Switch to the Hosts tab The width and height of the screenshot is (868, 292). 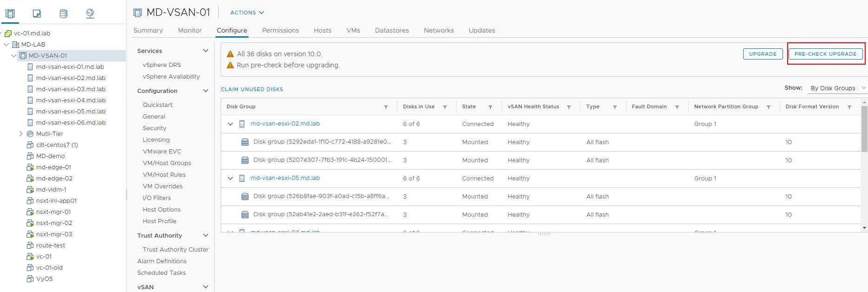[x=322, y=30]
